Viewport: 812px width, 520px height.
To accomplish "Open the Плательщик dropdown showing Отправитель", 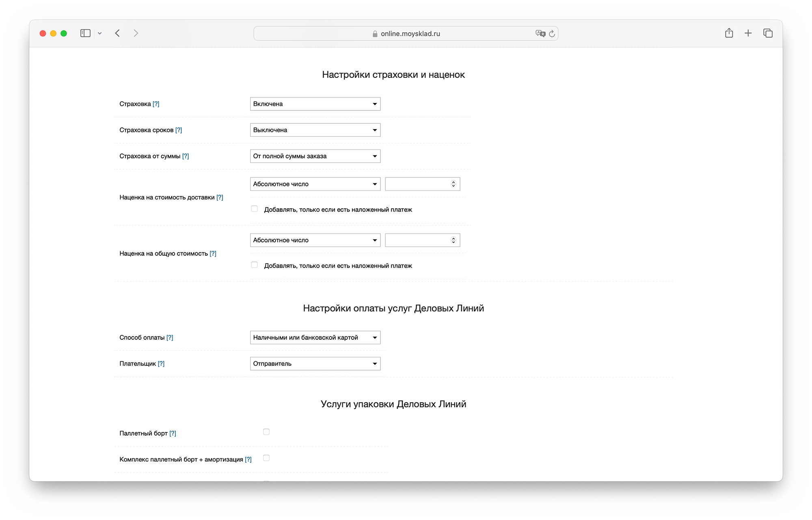I will [x=315, y=364].
